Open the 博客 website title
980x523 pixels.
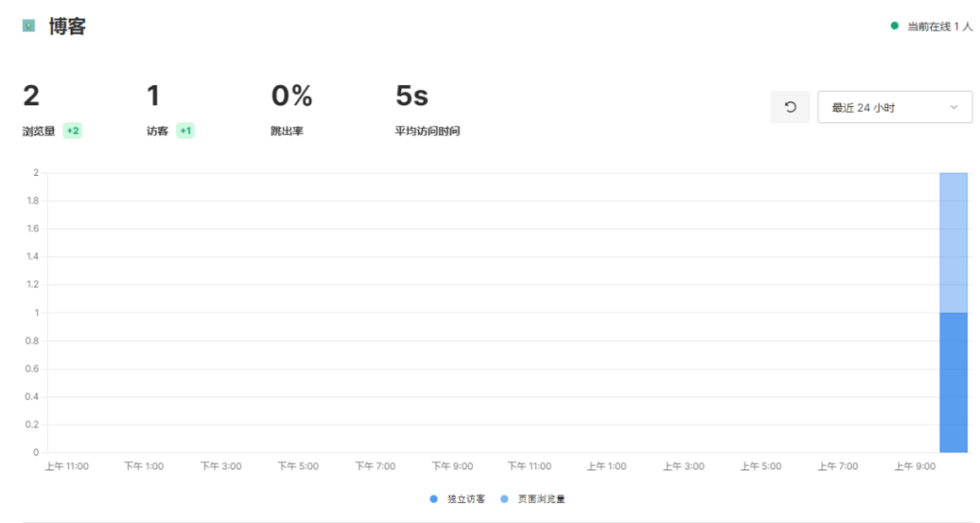tap(68, 26)
